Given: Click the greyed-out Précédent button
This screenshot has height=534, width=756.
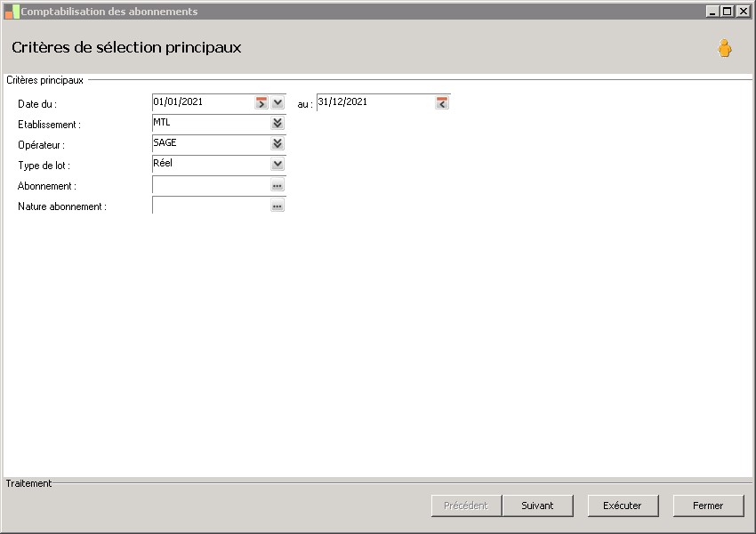Looking at the screenshot, I should (466, 506).
